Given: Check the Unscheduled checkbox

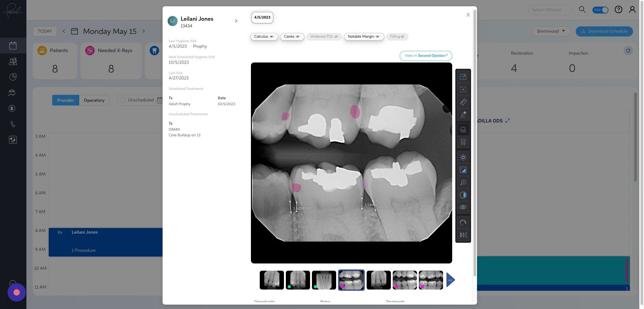Looking at the screenshot, I should pyautogui.click(x=123, y=100).
